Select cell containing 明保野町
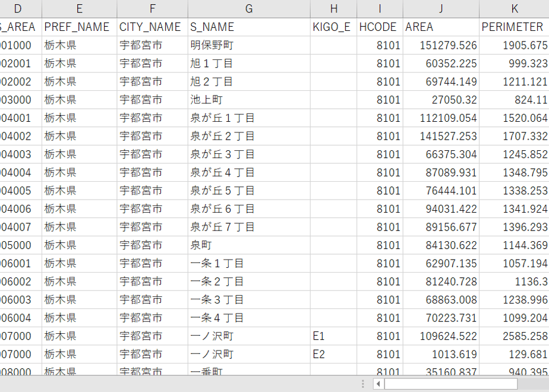The height and width of the screenshot is (392, 549). click(249, 45)
